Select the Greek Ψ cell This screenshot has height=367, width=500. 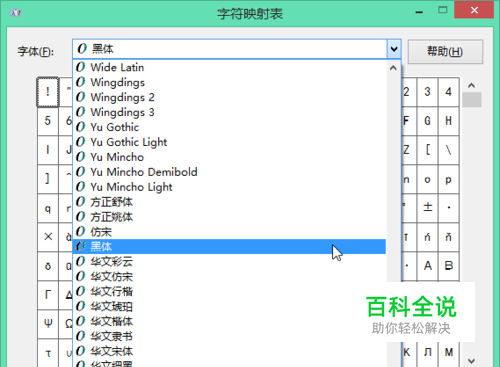(48, 324)
